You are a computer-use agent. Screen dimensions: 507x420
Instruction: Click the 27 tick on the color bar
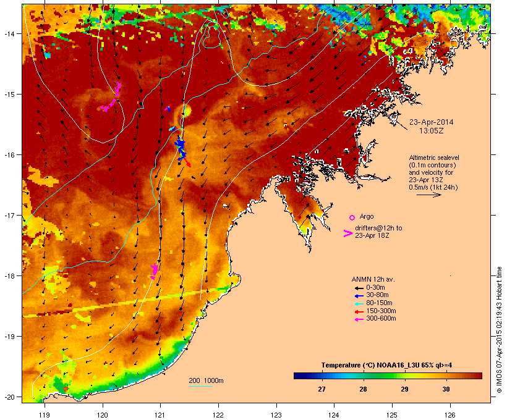click(322, 389)
